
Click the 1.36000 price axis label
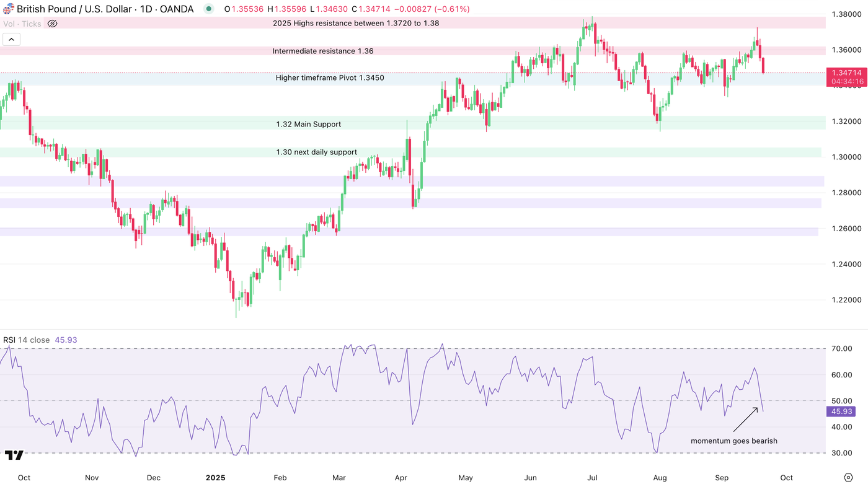(847, 50)
